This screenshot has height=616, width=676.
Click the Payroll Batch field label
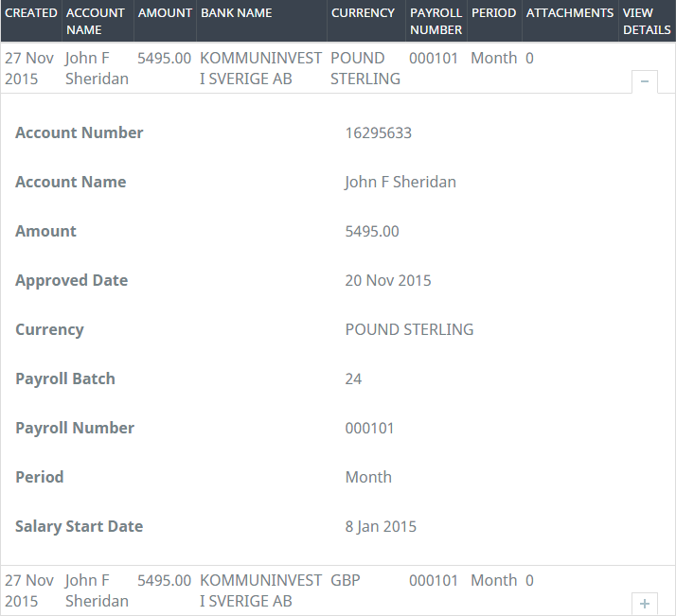65,378
